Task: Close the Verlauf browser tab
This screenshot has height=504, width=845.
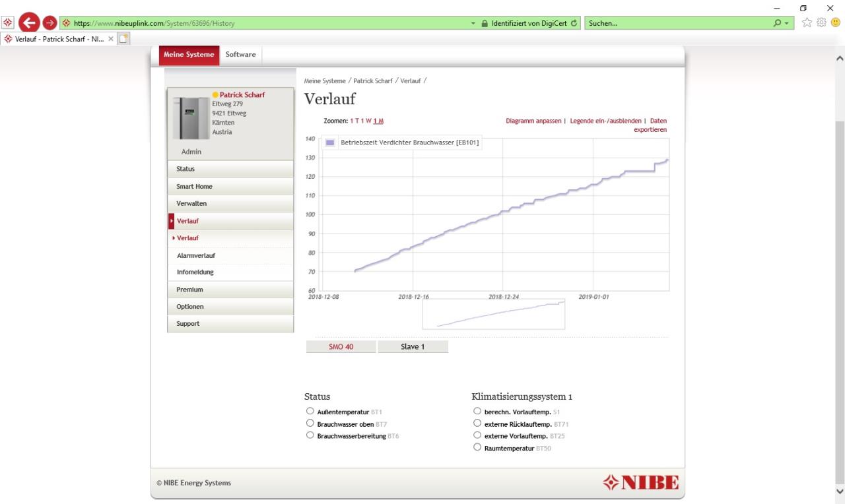Action: 111,39
